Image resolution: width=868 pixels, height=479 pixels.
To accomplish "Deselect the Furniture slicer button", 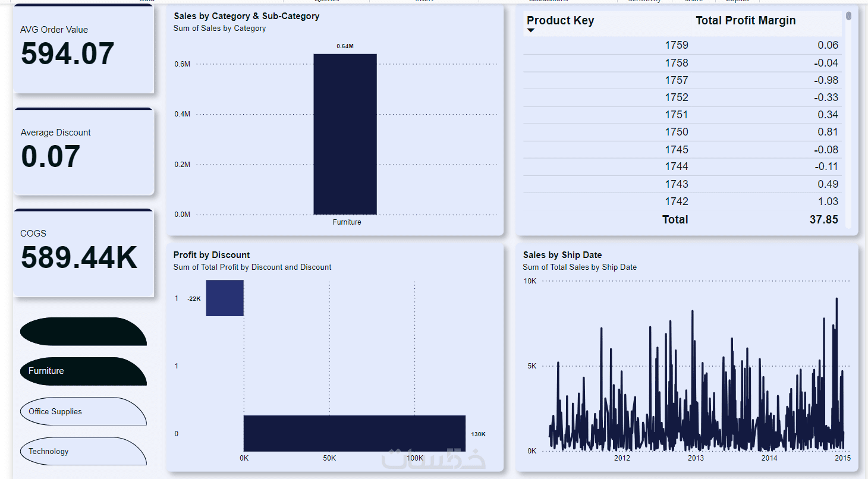I will coord(83,371).
